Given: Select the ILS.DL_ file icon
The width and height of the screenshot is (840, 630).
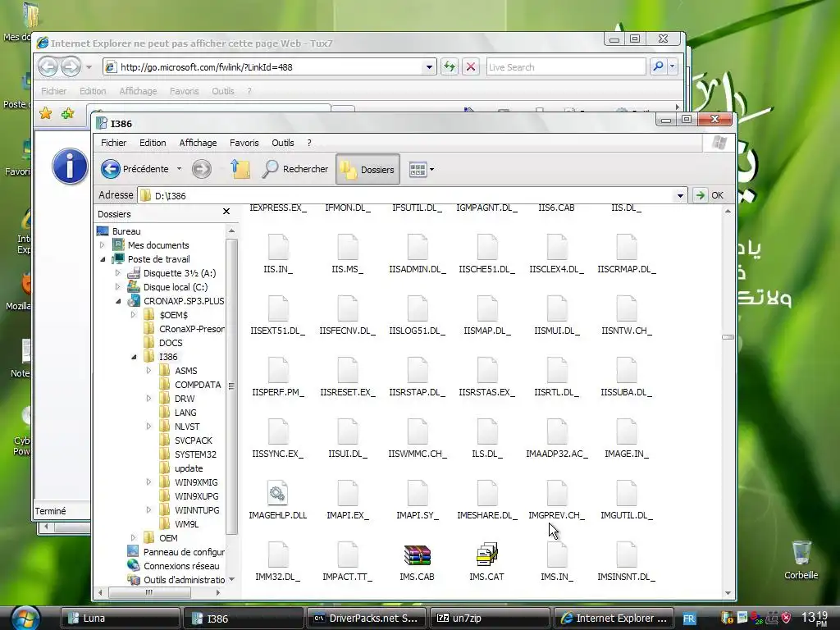Looking at the screenshot, I should (487, 431).
